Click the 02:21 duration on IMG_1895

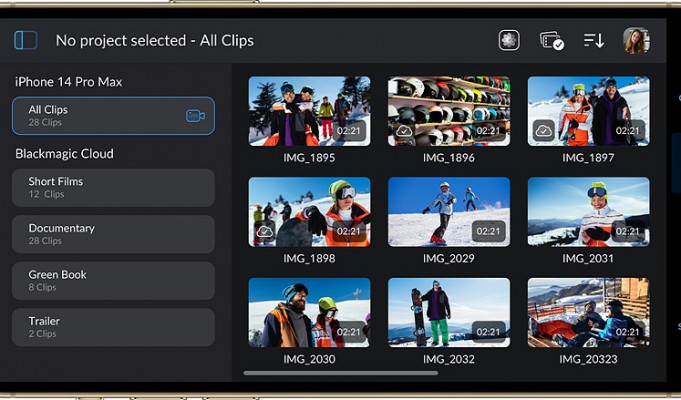click(x=349, y=131)
